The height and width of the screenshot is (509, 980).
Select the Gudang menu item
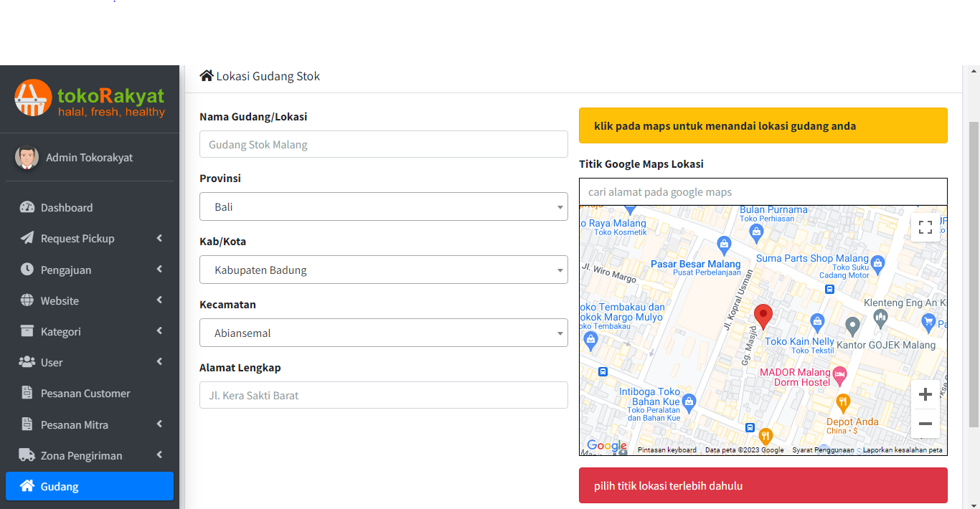pos(89,486)
